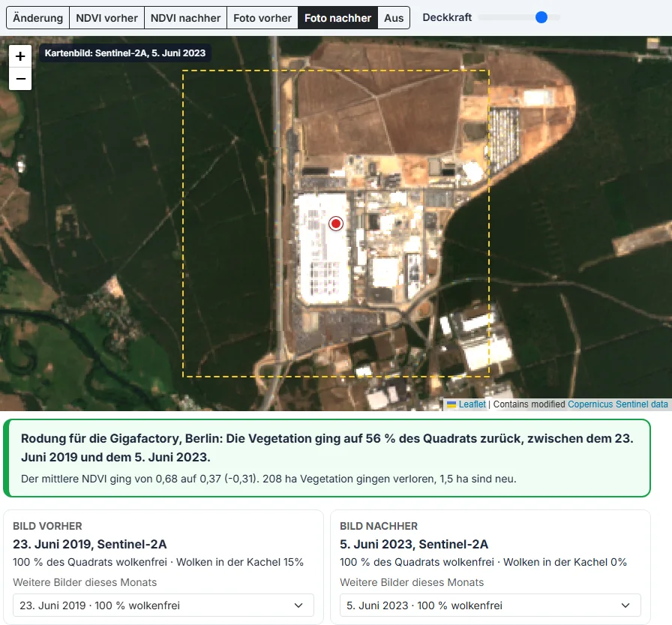Click the Rodung für die Gigafactory headline
The image size is (672, 625).
point(327,447)
